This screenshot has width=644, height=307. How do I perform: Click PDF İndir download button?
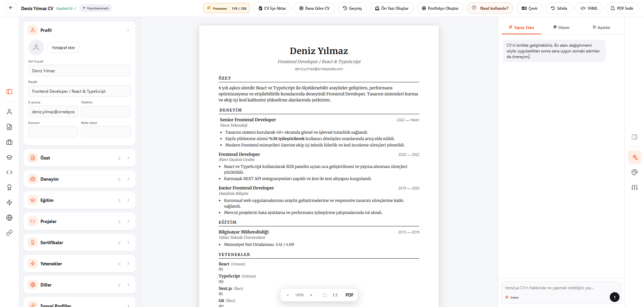tap(622, 8)
